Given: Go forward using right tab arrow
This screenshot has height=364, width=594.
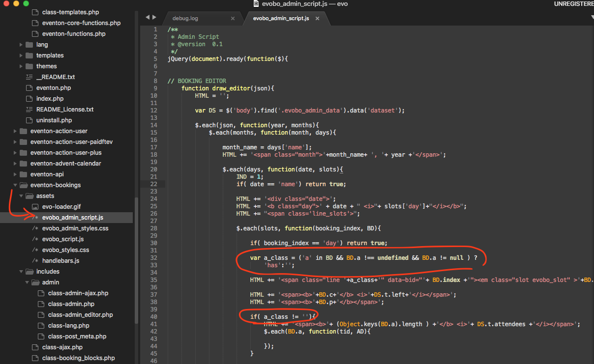Looking at the screenshot, I should pos(155,17).
